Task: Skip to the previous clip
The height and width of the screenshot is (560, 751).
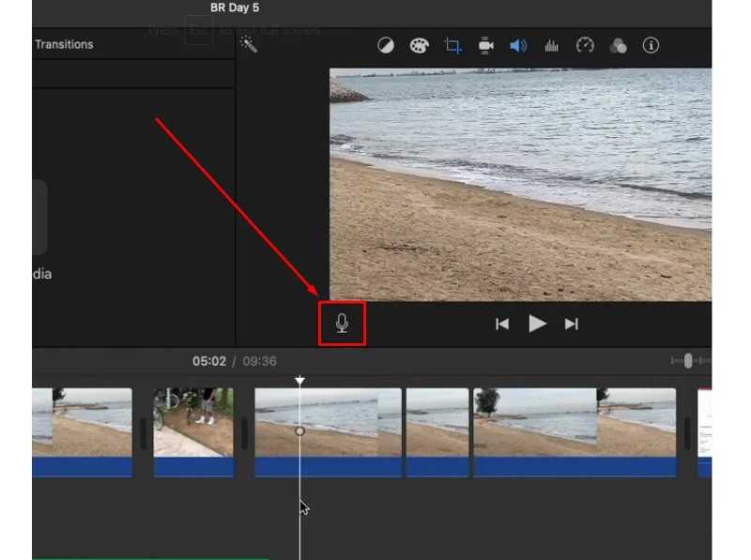Action: tap(502, 324)
